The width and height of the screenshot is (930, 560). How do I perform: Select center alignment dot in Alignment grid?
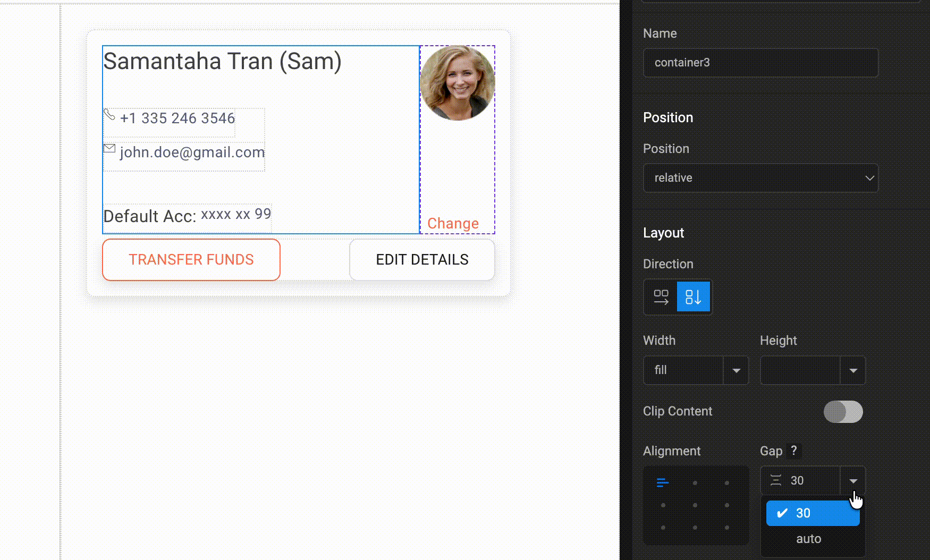[696, 505]
